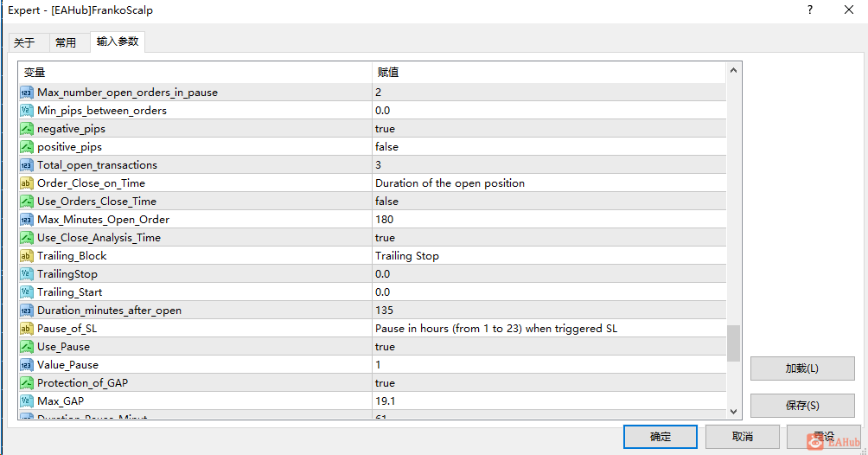
Task: Click the vertical scrollbar thumb of the parameter list
Action: point(733,343)
